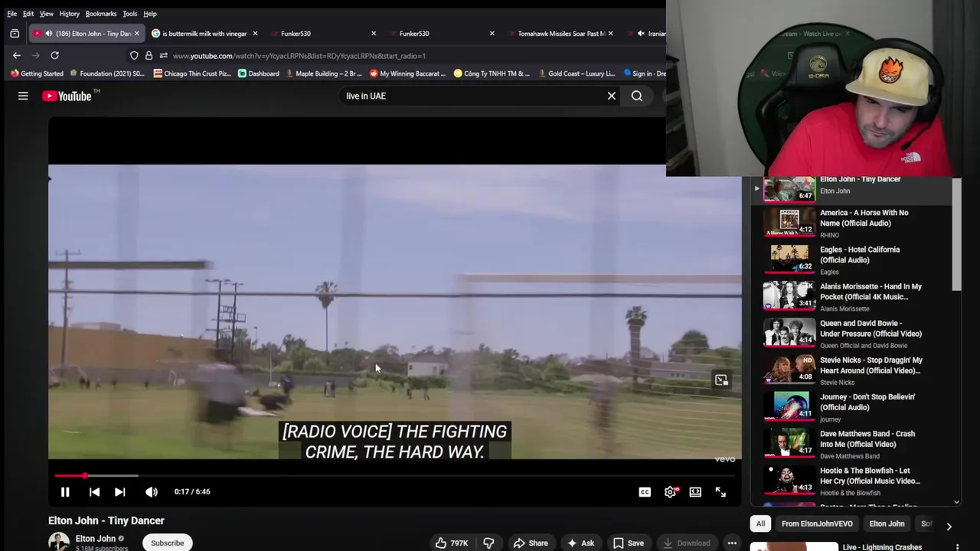Reload the current page
The height and width of the screenshot is (551, 980).
54,55
